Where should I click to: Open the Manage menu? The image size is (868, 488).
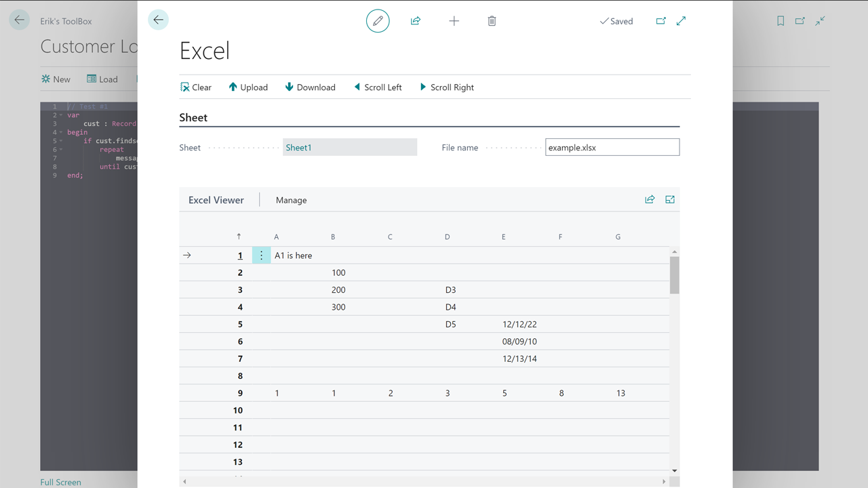pos(291,200)
